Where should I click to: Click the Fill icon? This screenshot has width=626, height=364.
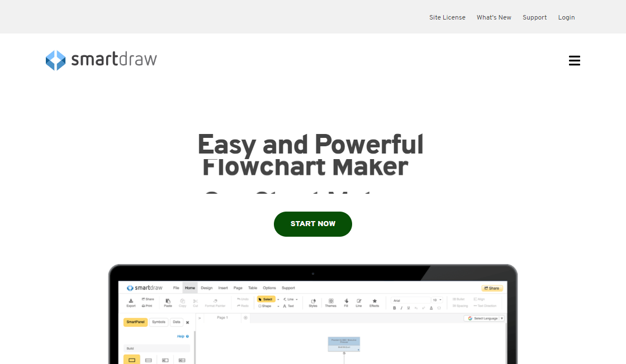pyautogui.click(x=346, y=301)
